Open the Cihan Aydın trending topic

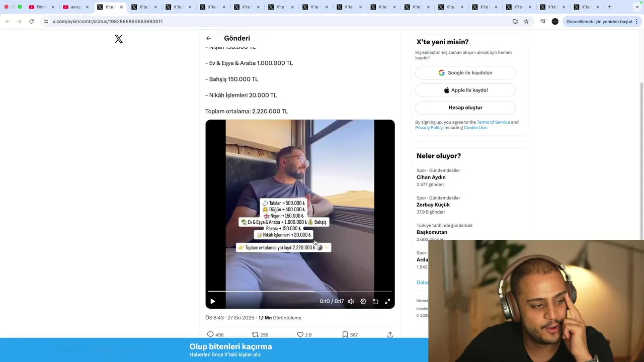tap(431, 177)
